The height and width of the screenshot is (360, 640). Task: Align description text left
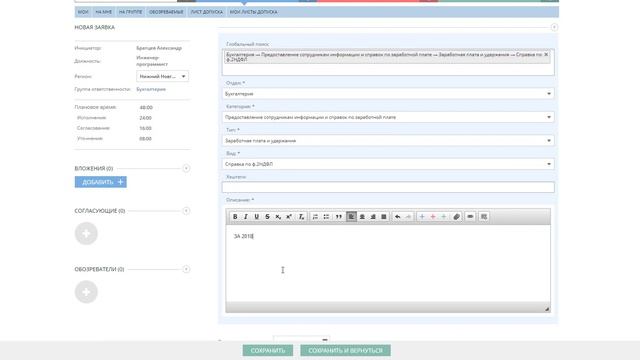point(351,217)
